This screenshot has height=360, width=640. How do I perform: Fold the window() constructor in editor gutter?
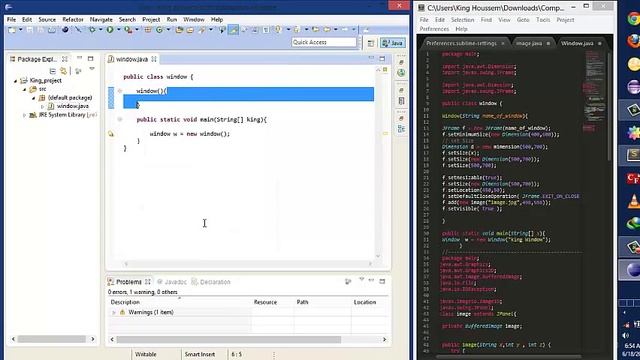[120, 91]
